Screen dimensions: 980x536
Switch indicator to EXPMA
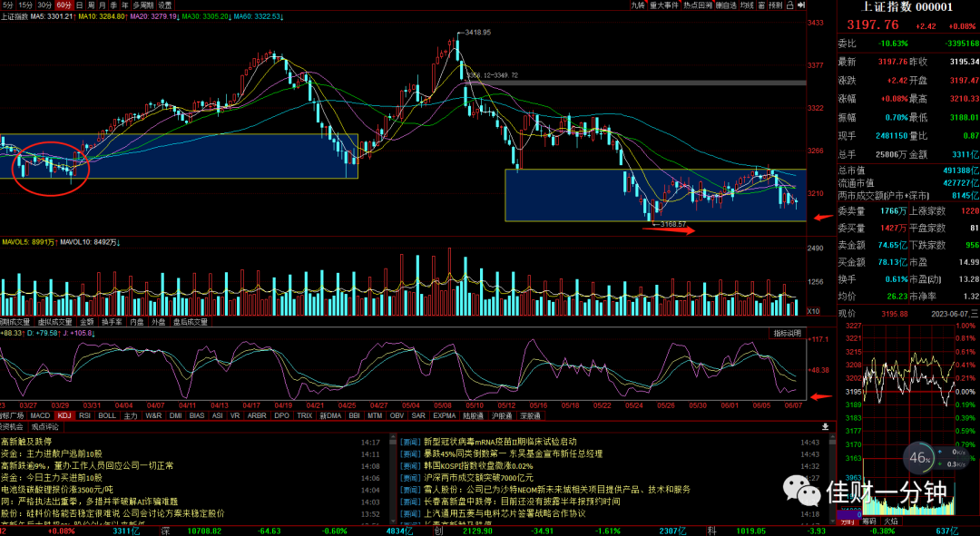point(445,415)
